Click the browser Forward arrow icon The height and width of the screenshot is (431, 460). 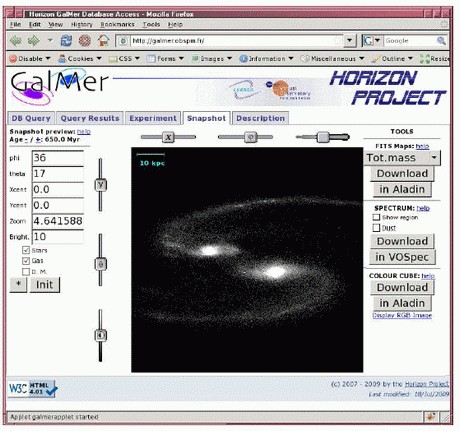[34, 41]
